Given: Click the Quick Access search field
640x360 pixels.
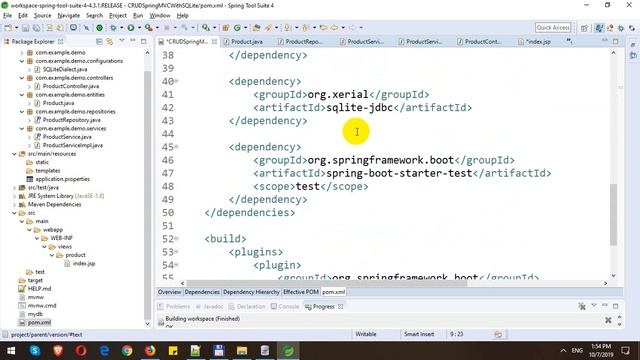Looking at the screenshot, I should click(553, 28).
